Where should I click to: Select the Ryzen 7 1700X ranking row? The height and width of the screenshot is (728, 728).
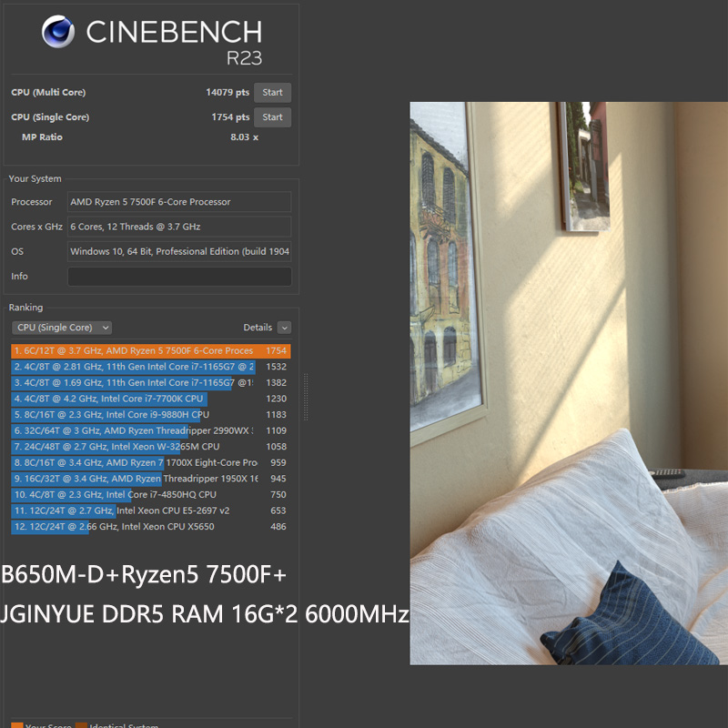coord(151,463)
